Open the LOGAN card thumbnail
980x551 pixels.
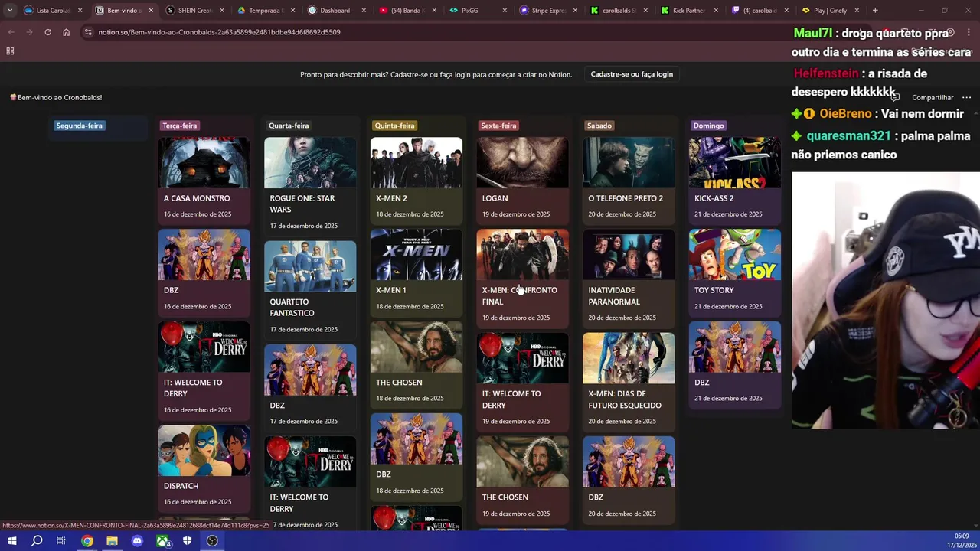pos(522,162)
